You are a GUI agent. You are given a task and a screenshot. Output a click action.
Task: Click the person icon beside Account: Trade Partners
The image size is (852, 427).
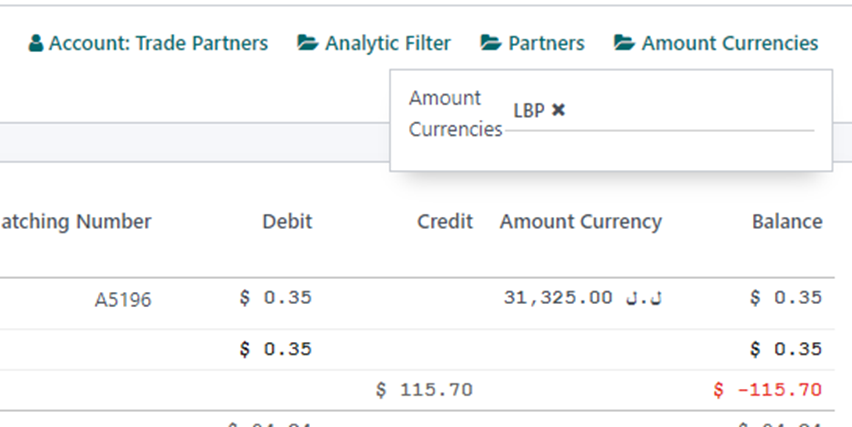coord(36,43)
